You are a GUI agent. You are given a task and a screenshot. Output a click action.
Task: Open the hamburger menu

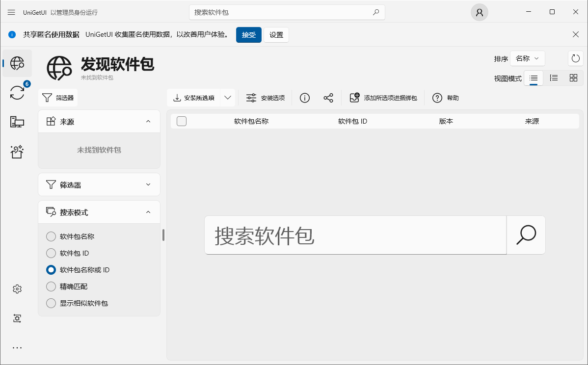(11, 12)
